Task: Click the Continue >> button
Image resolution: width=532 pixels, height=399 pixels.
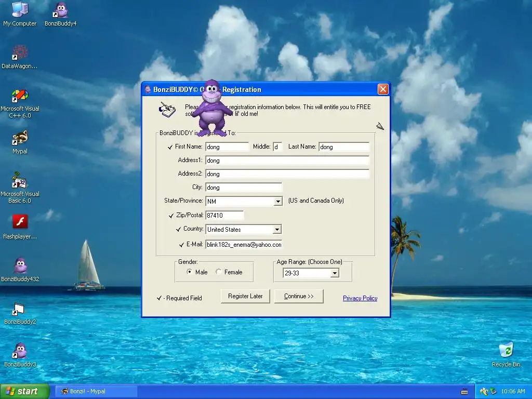Action: (299, 296)
